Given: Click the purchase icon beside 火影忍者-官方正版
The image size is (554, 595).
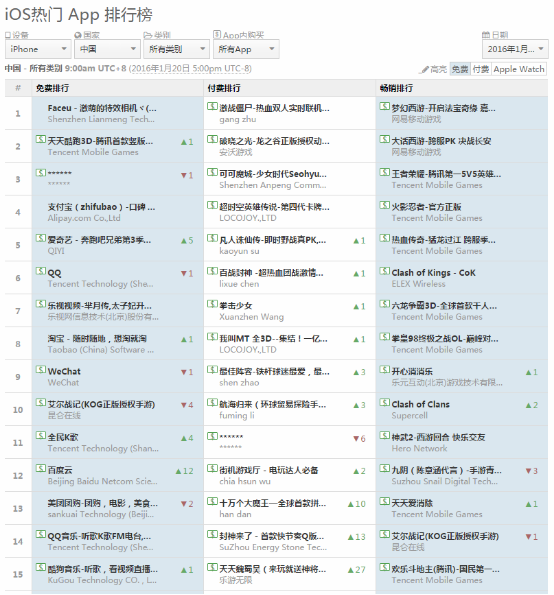Looking at the screenshot, I should [385, 205].
